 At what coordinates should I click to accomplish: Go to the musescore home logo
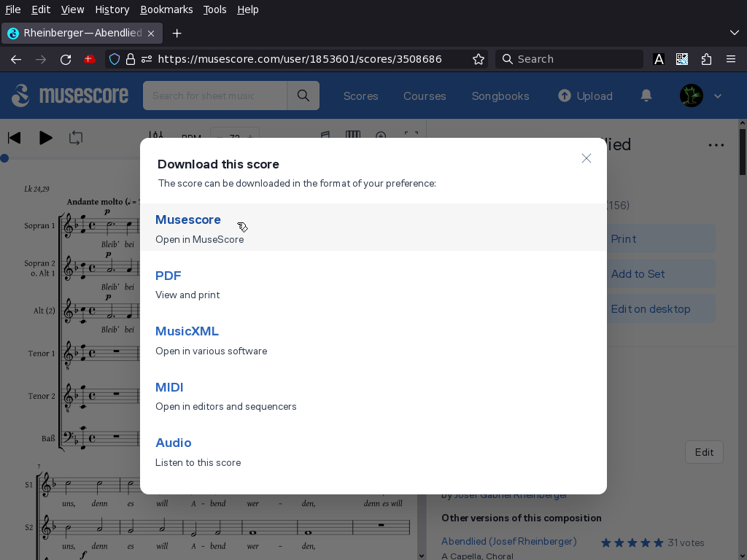coord(70,96)
